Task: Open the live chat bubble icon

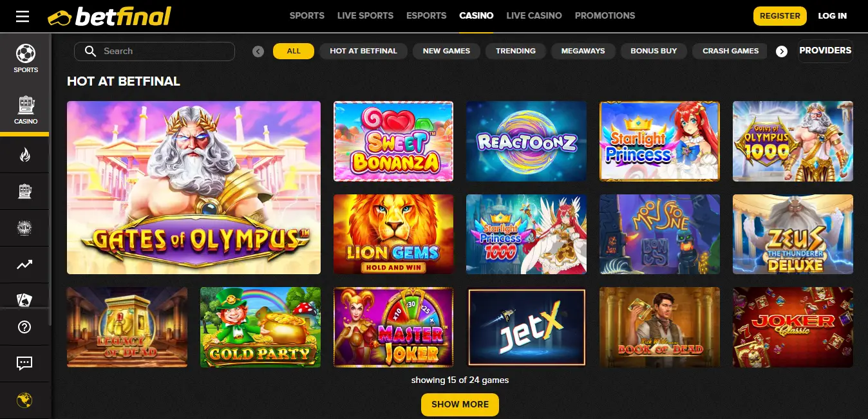Action: point(24,364)
